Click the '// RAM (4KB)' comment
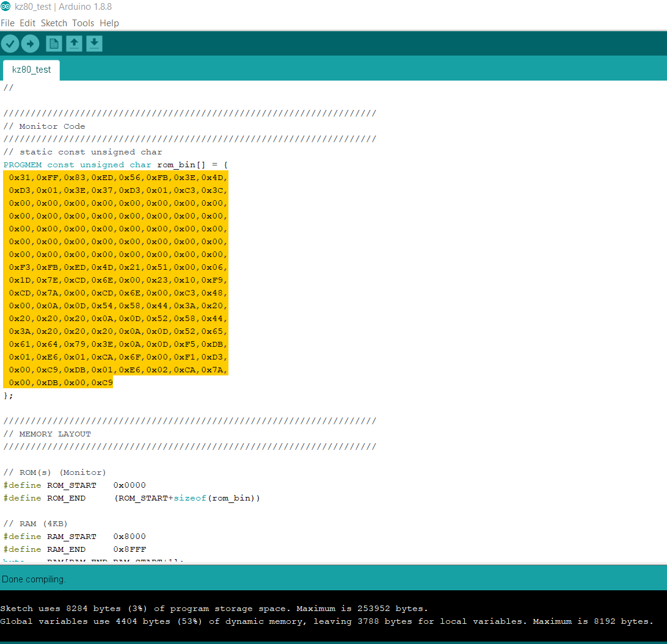Viewport: 667px width, 644px height. click(x=35, y=524)
